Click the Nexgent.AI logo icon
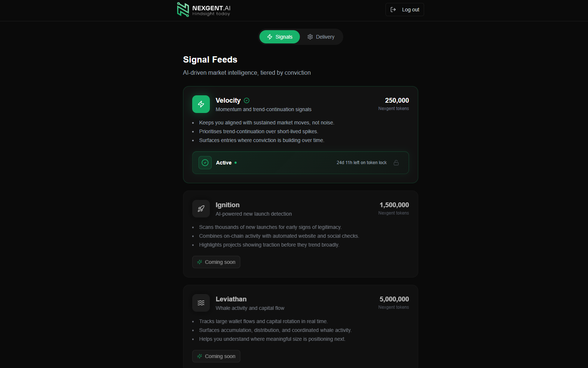The image size is (588, 368). pos(183,10)
